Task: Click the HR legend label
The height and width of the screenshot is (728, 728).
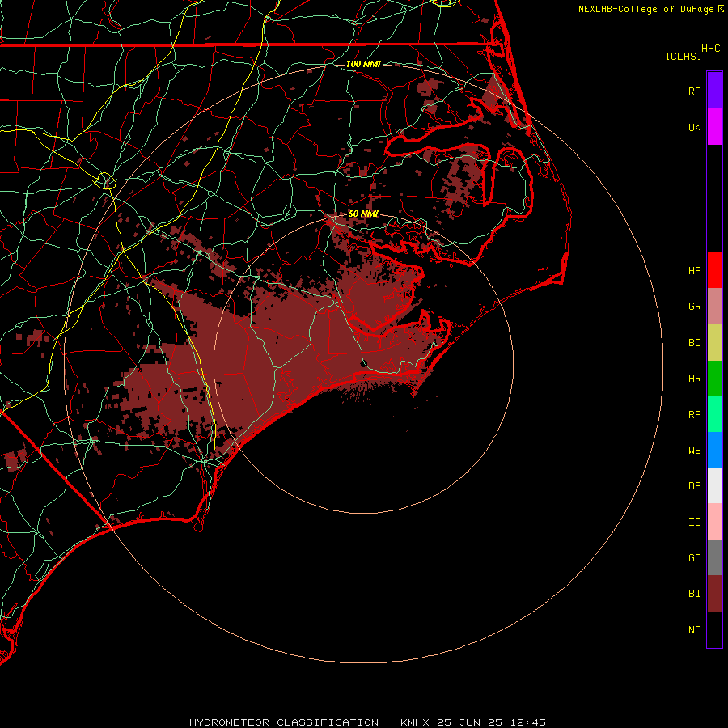Action: tap(694, 379)
